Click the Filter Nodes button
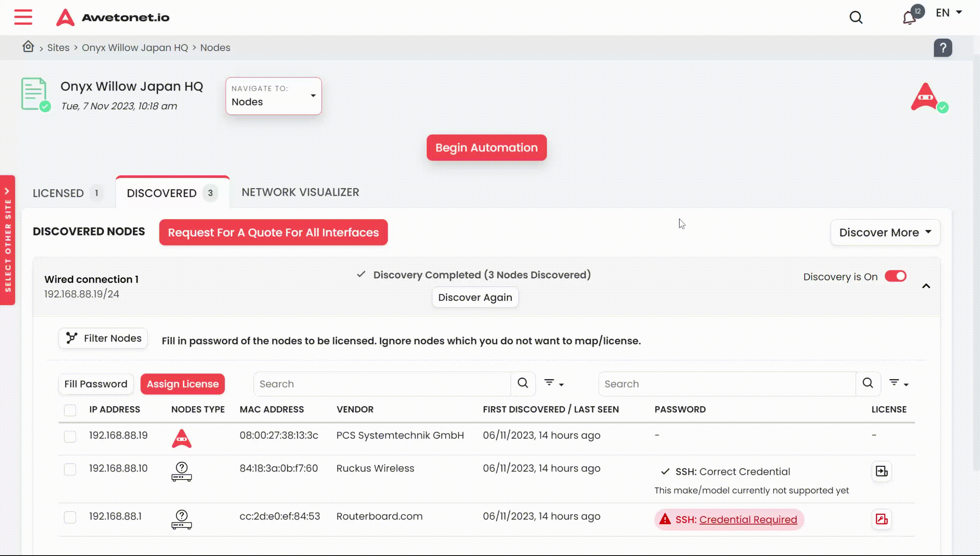The height and width of the screenshot is (556, 980). point(103,338)
